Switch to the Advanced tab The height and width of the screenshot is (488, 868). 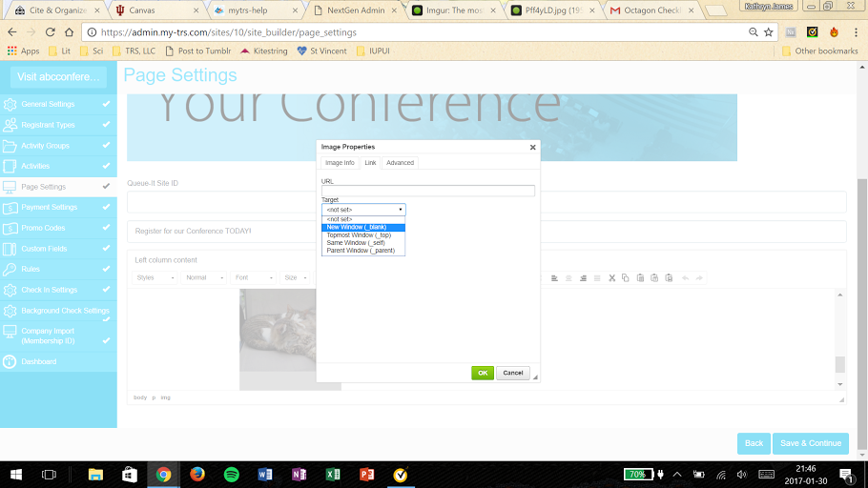(400, 163)
